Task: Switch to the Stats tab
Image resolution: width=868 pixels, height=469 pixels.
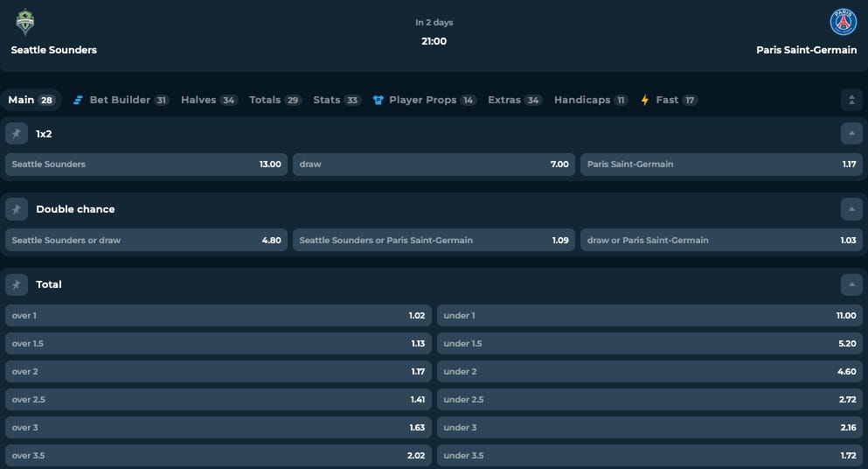Action: (x=337, y=100)
